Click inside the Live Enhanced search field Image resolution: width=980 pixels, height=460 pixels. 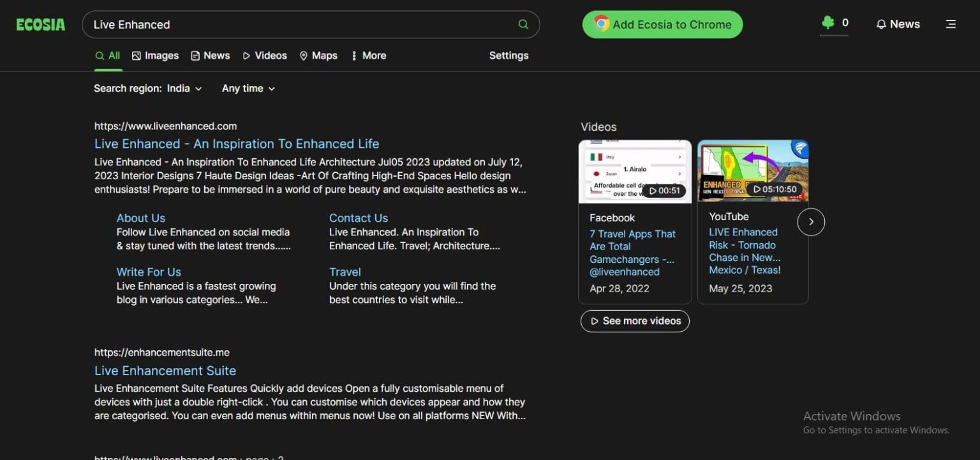click(255, 24)
